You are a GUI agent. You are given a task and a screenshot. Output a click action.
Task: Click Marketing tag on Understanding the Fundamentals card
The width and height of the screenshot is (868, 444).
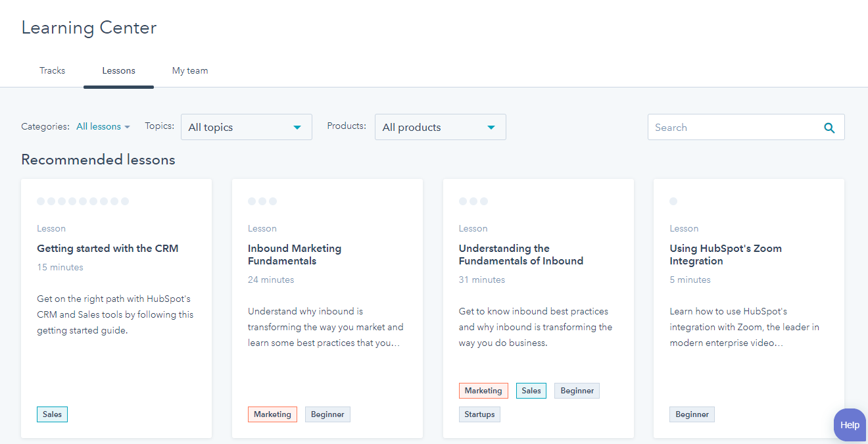[x=483, y=391]
